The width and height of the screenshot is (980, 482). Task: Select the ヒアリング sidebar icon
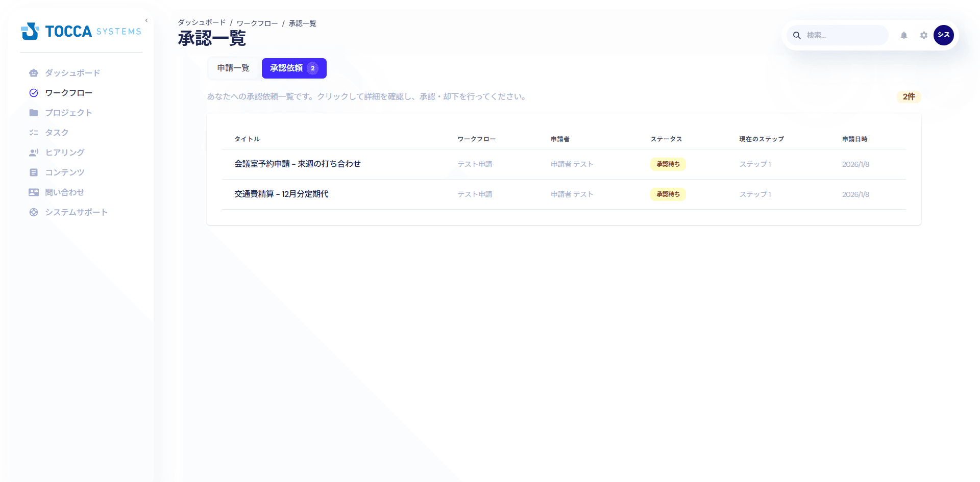pos(34,152)
